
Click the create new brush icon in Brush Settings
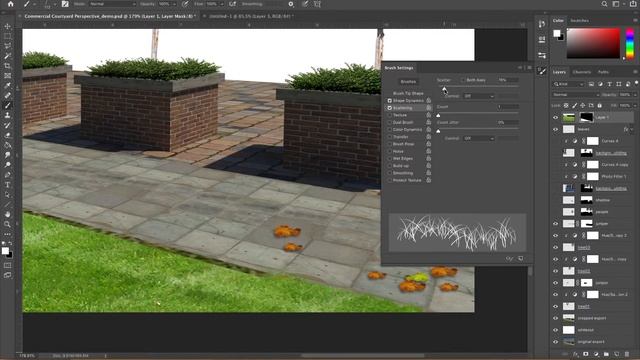(521, 258)
